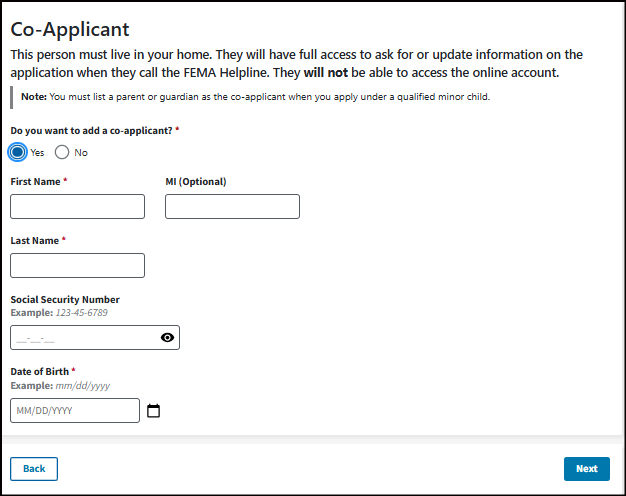Image resolution: width=626 pixels, height=496 pixels.
Task: Click the "Date of Birth" label
Action: 40,372
